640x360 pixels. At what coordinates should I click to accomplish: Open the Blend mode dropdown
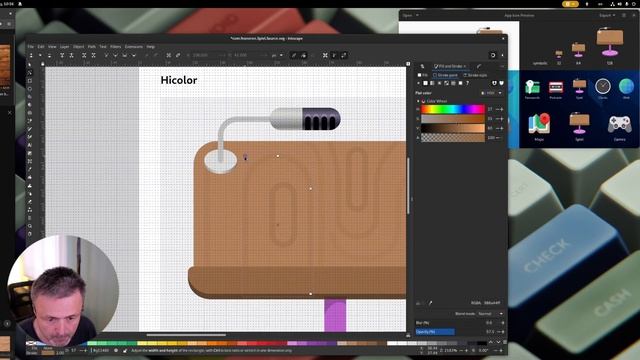point(490,313)
